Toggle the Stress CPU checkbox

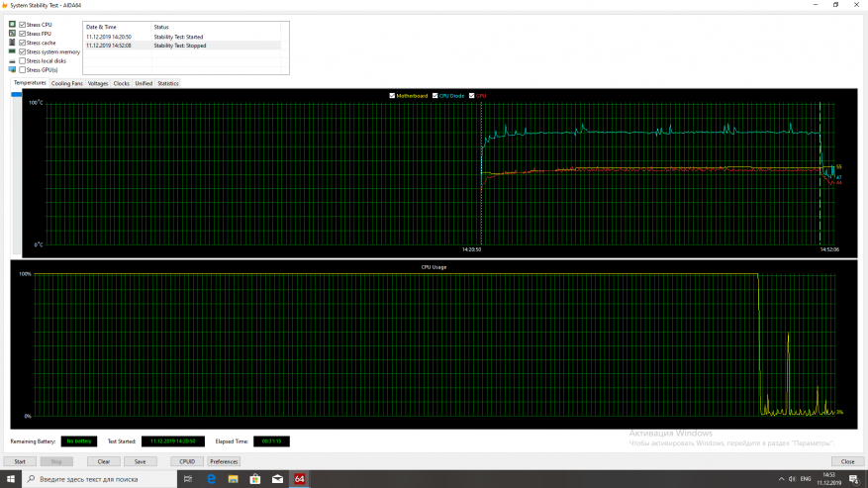[x=22, y=25]
